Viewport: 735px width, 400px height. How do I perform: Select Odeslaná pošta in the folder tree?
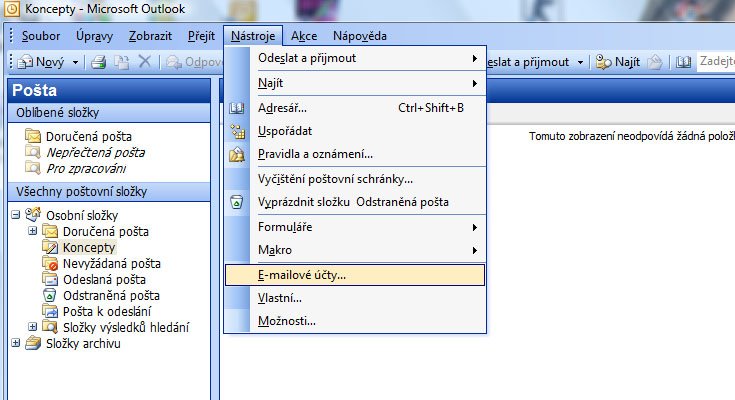click(x=104, y=279)
